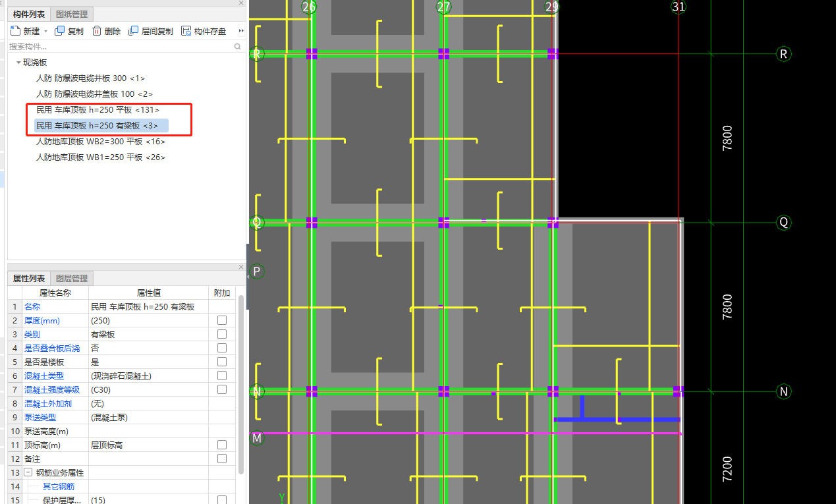Screen dimensions: 836x504
Task: Click the property panel vertical scrollbar
Action: 240,384
